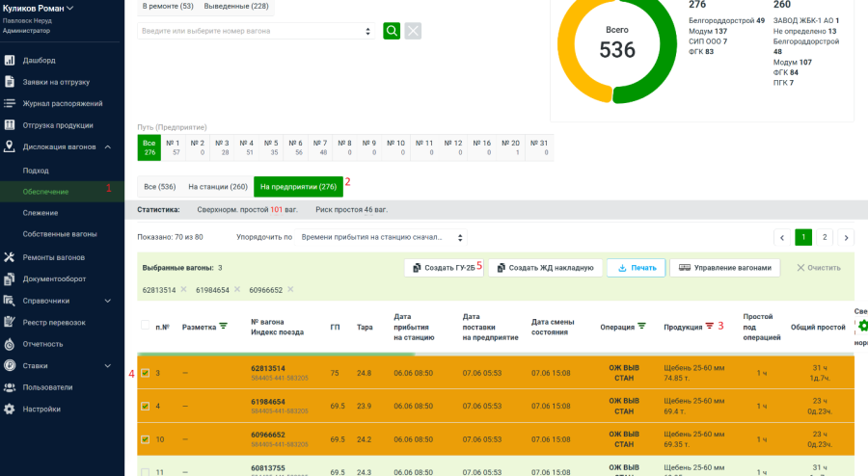868x476 pixels.
Task: Remove wagon 62813514 from selected list
Action: [x=183, y=289]
